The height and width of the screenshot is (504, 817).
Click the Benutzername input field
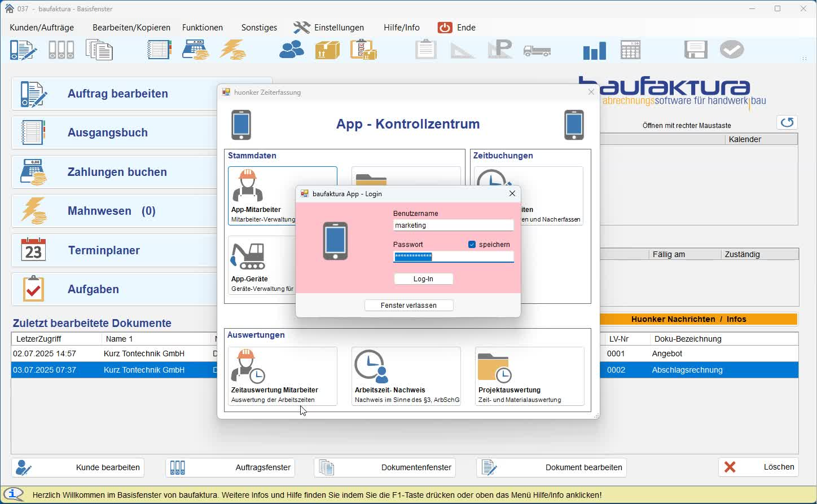(x=454, y=226)
